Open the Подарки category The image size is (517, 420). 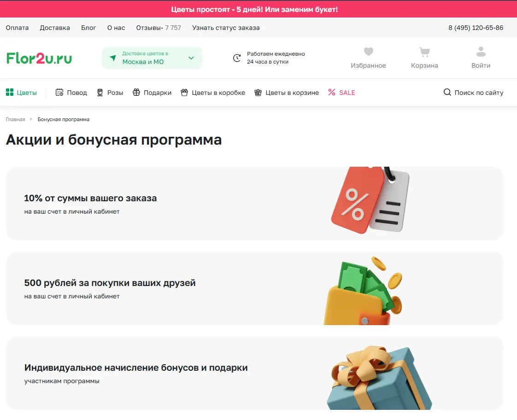[x=152, y=93]
